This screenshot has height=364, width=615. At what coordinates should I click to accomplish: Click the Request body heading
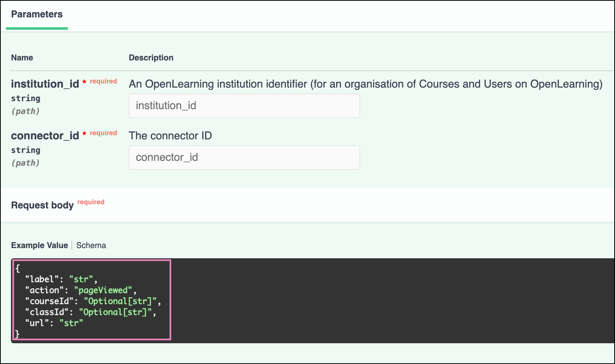42,205
